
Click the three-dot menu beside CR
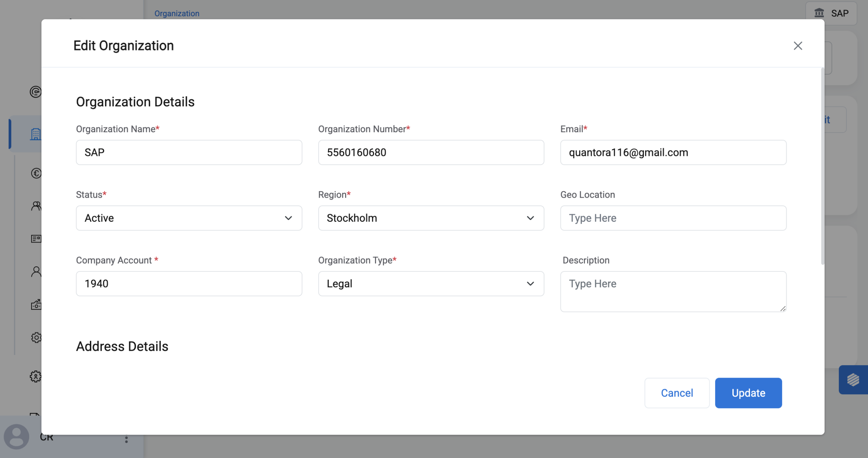tap(126, 439)
